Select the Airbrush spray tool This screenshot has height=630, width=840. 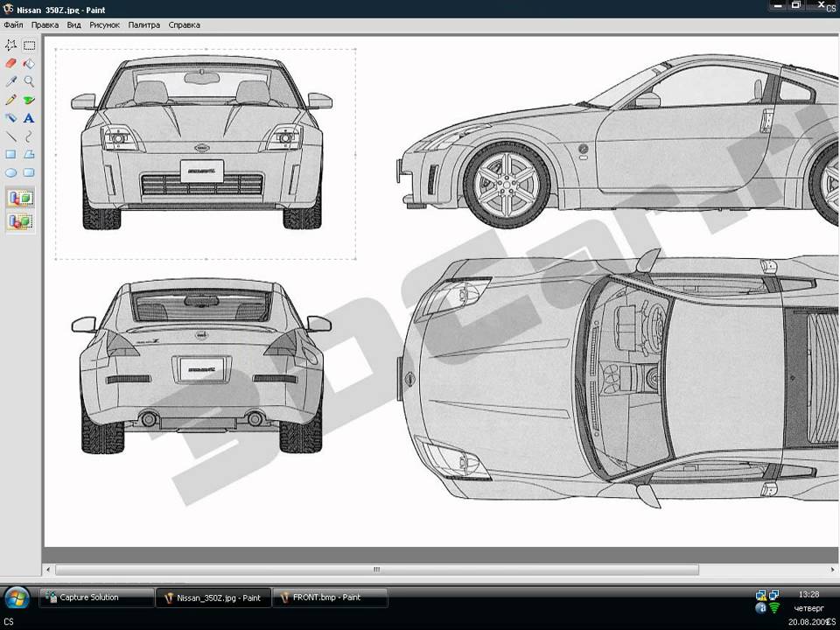tap(10, 118)
